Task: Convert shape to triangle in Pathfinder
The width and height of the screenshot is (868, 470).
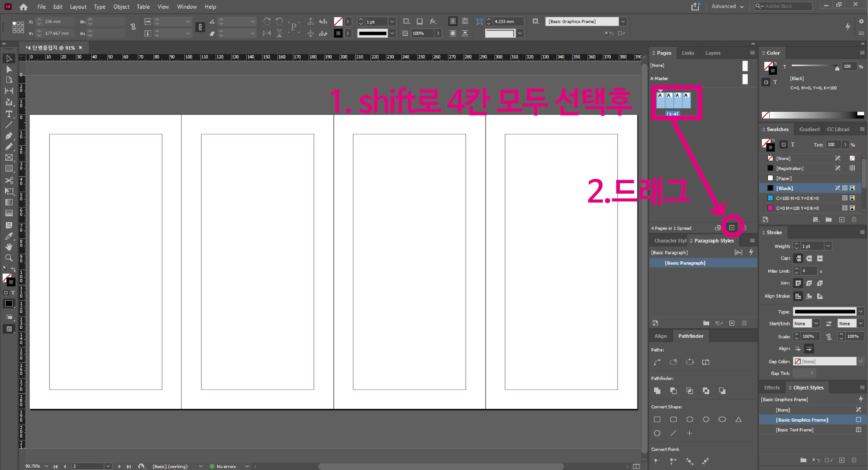Action: 738,419
